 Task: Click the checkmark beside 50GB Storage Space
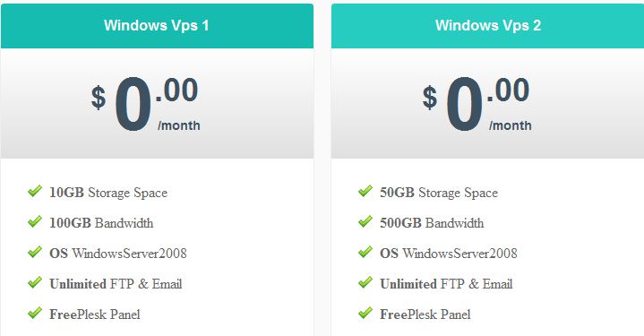[365, 191]
